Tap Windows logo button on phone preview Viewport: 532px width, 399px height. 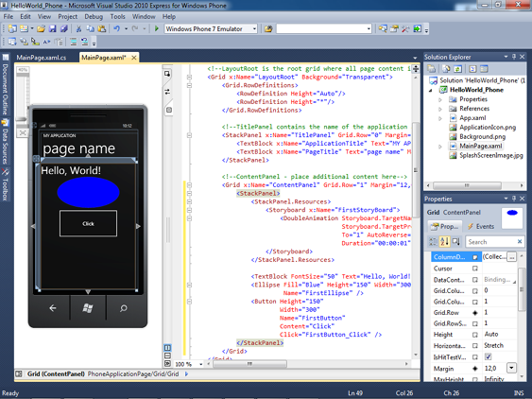point(88,308)
